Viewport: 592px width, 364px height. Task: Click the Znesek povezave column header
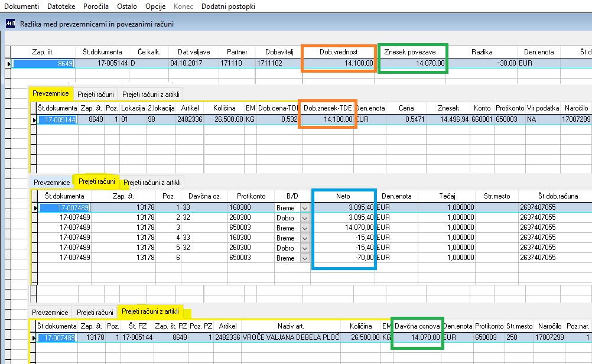409,52
